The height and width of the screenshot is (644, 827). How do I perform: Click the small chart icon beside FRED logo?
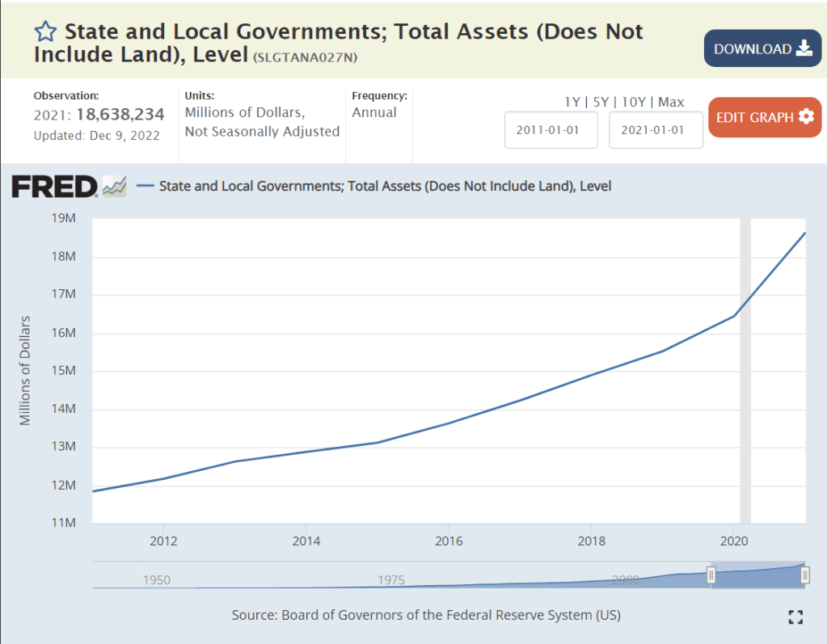(x=114, y=187)
